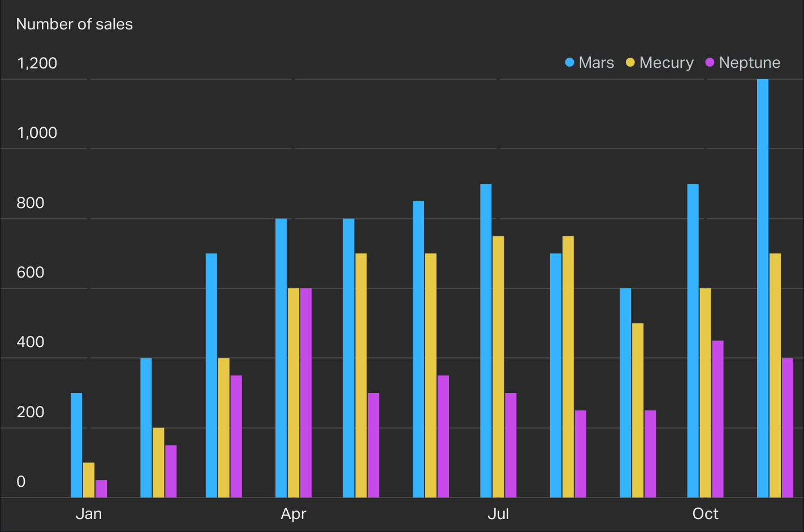Screen dimensions: 804x532
Task: Toggle the Mars series legend label
Action: tap(596, 63)
